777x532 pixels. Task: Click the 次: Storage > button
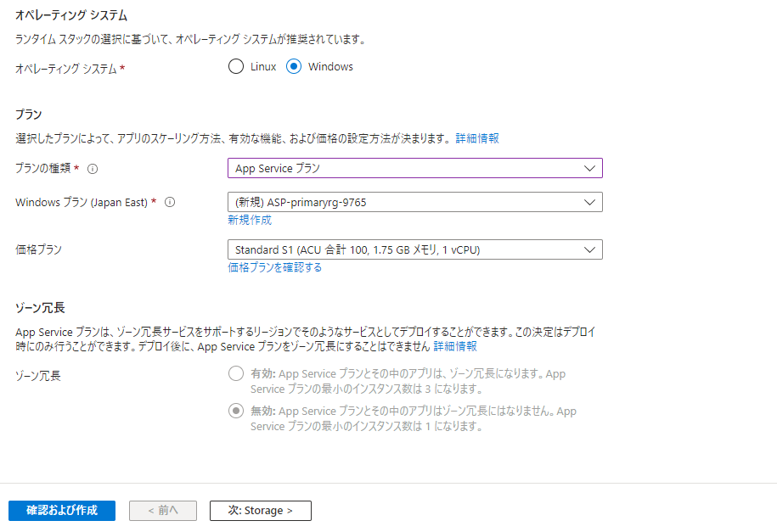click(x=261, y=511)
